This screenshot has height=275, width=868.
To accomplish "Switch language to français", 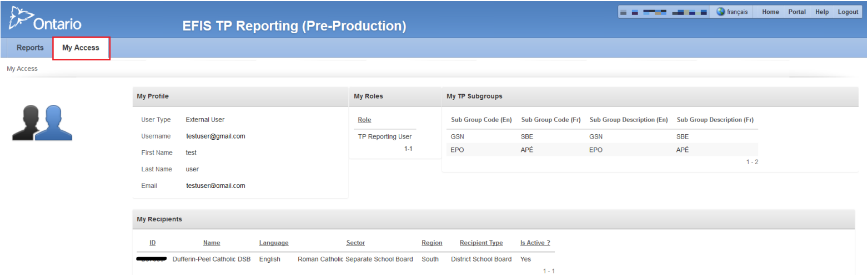I will (x=737, y=12).
